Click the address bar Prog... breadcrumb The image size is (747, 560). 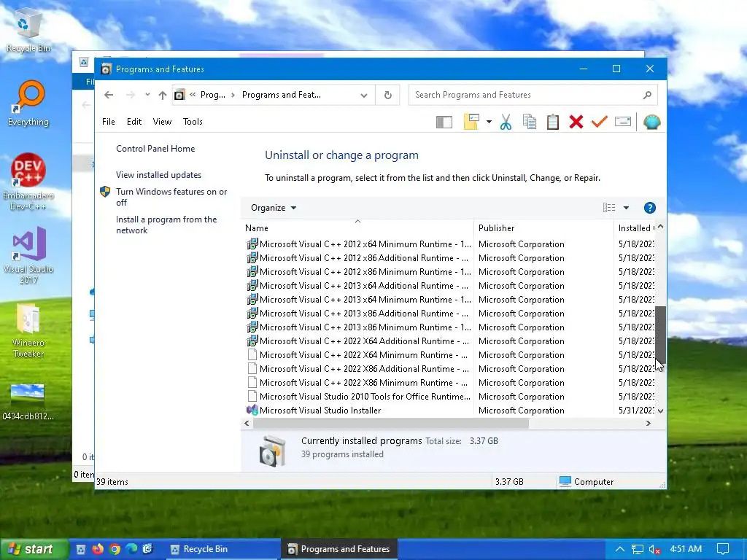click(x=213, y=95)
